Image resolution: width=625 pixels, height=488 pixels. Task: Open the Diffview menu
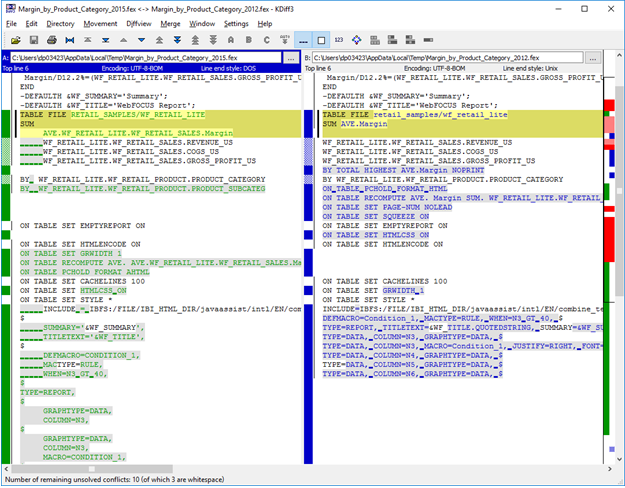pyautogui.click(x=139, y=23)
